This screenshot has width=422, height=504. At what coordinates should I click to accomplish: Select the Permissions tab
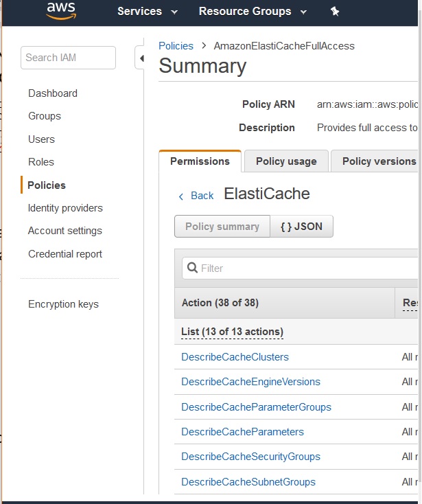(200, 161)
